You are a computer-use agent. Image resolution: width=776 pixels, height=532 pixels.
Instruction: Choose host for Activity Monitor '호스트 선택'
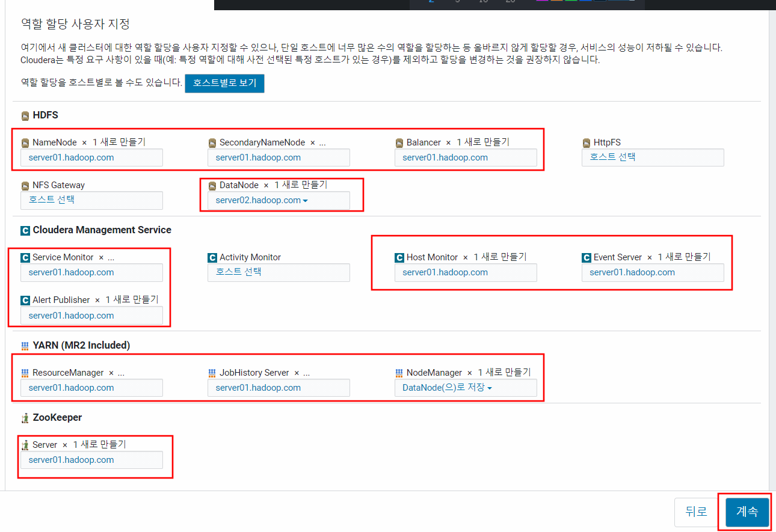tap(279, 272)
